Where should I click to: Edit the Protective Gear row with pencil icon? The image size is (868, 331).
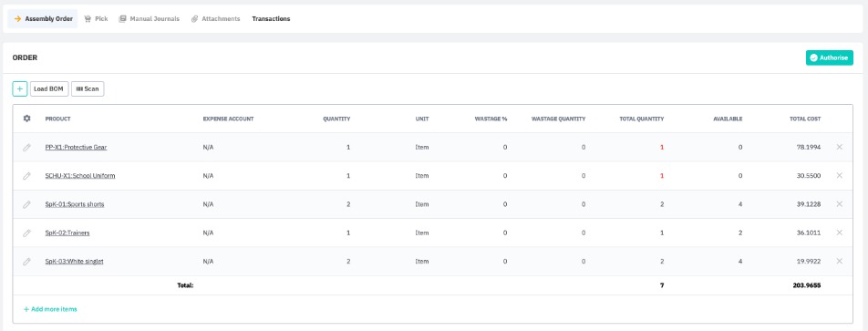coord(26,147)
